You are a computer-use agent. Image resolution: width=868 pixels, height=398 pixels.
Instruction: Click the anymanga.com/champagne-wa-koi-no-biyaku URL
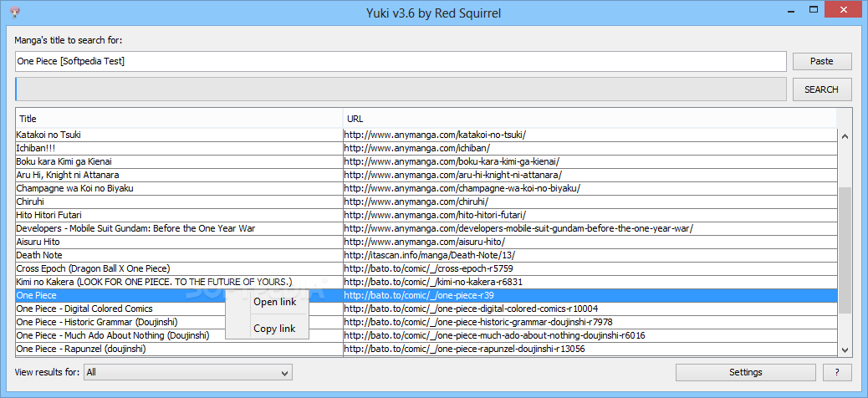462,188
